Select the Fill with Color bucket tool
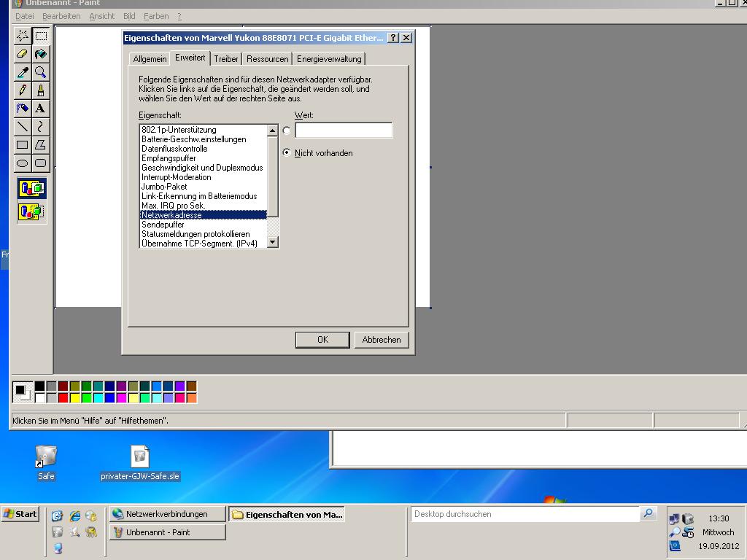Image resolution: width=747 pixels, height=560 pixels. 41,53
